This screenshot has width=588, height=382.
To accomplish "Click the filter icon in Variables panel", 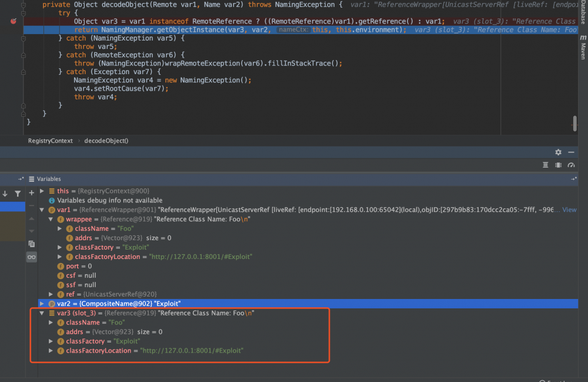I will 18,194.
